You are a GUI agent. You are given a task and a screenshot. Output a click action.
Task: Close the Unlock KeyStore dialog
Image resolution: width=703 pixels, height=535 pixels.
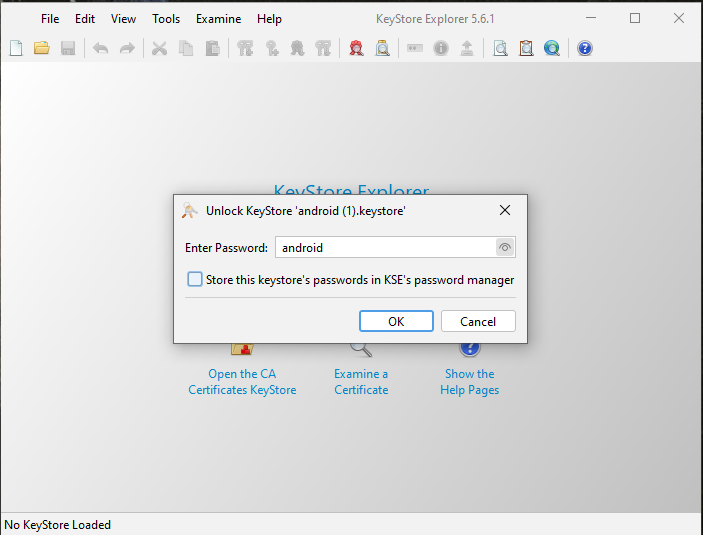pos(505,210)
